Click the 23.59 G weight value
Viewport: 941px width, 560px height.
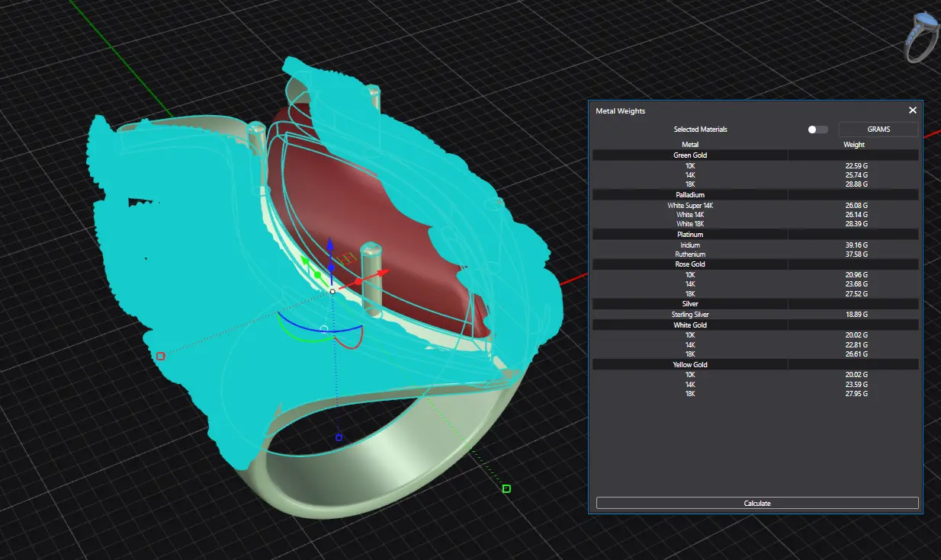856,385
